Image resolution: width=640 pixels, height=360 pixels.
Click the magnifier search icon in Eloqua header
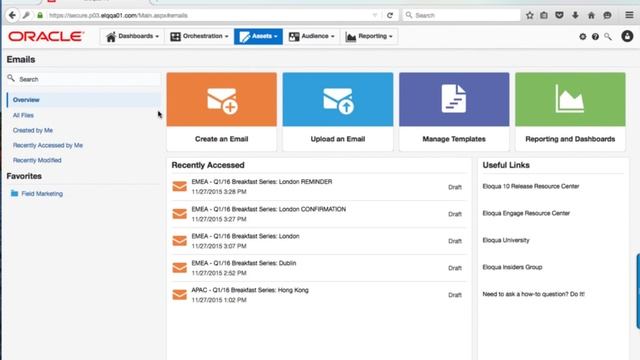pos(608,37)
